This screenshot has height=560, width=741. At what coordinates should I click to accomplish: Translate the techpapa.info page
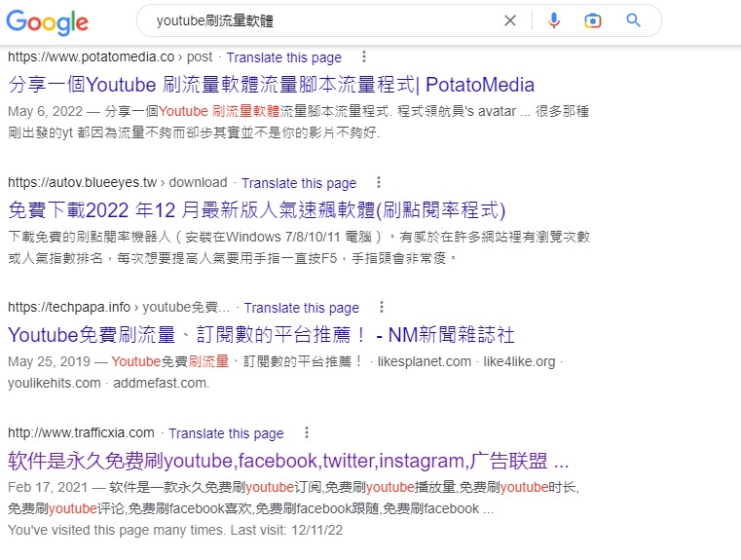click(302, 308)
